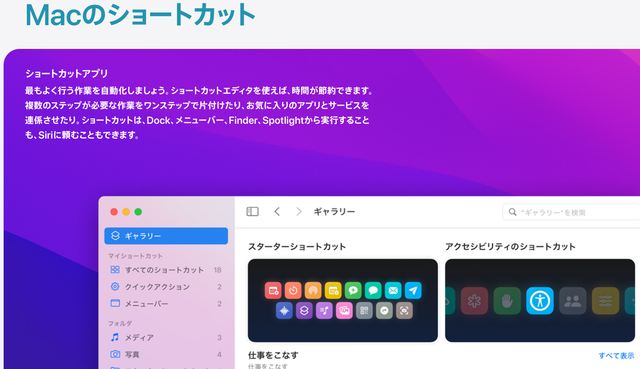Click the gray QR code icon
The width and height of the screenshot is (640, 369).
(364, 311)
